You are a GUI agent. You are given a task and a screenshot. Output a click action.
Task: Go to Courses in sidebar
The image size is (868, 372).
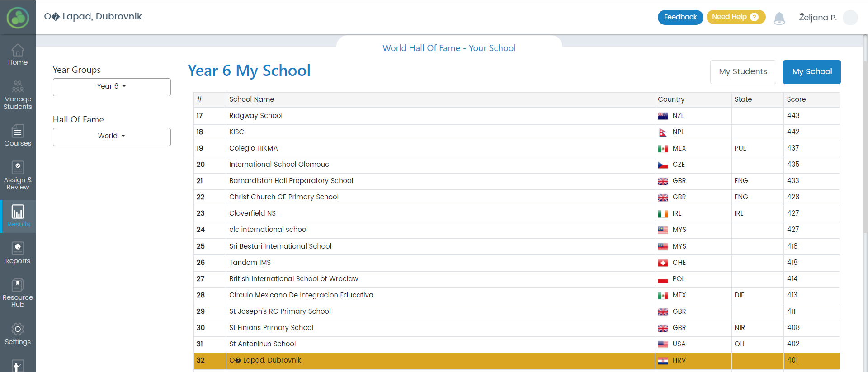[x=18, y=135]
